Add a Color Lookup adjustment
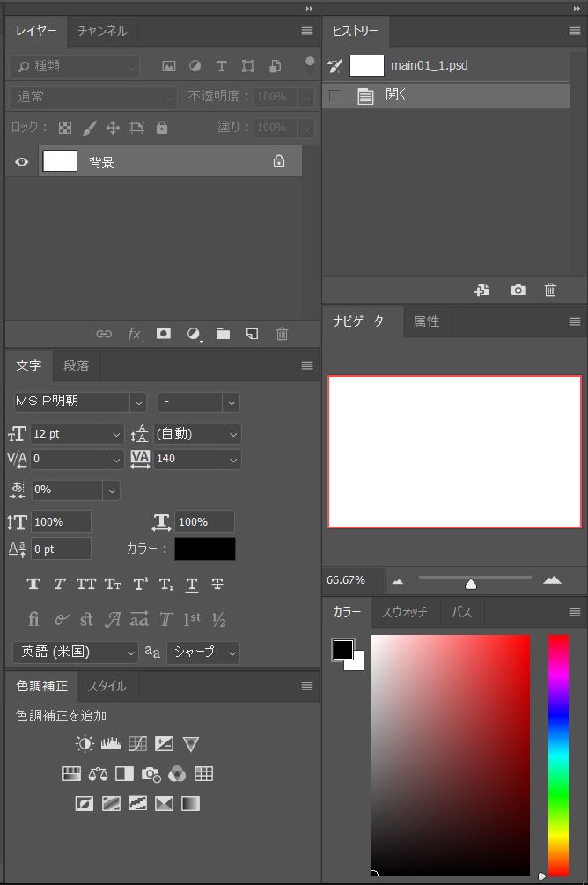 point(203,774)
